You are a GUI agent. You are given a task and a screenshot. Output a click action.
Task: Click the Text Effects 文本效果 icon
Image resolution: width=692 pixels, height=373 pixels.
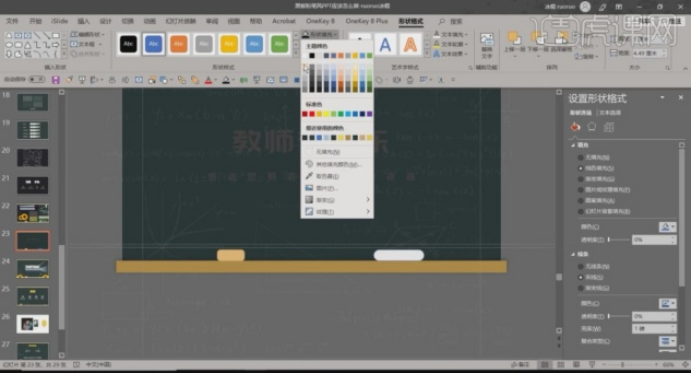tap(436, 53)
